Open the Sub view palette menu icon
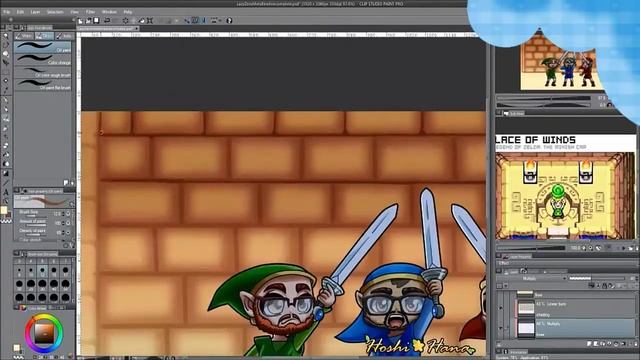Viewport: 640px width, 360px height. click(499, 113)
